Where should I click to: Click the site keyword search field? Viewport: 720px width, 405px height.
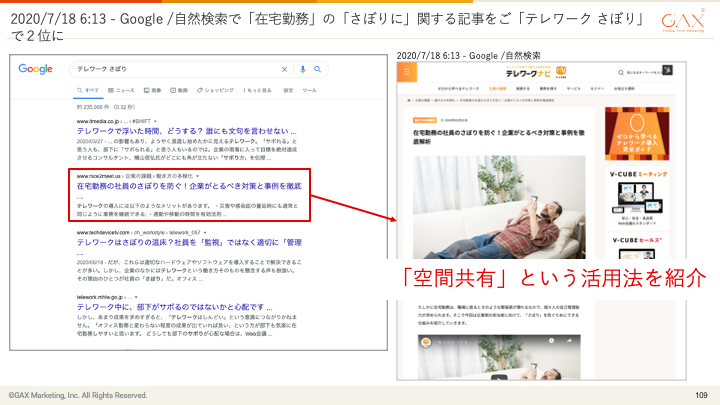[x=644, y=73]
